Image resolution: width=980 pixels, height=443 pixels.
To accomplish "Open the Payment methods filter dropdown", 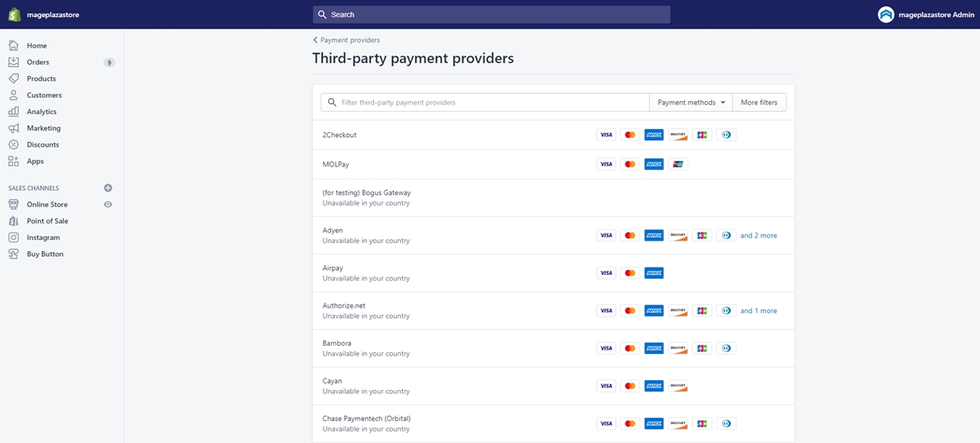I will point(691,103).
